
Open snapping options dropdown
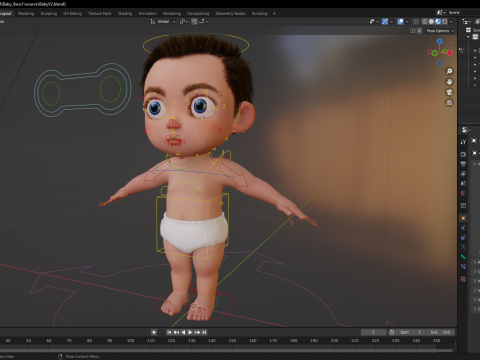point(204,22)
